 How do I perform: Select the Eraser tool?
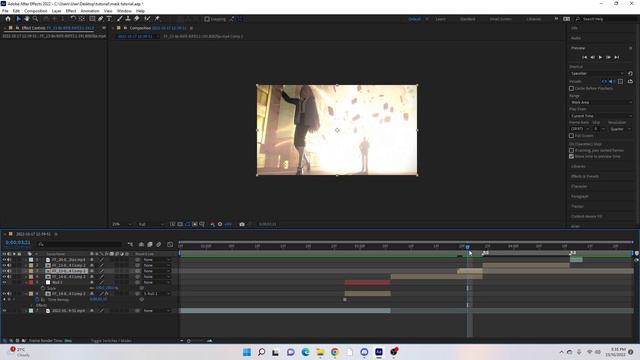tap(137, 19)
